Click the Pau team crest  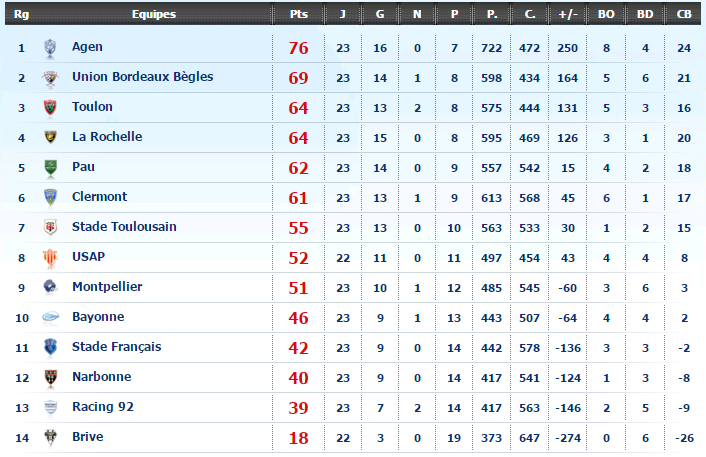50,168
